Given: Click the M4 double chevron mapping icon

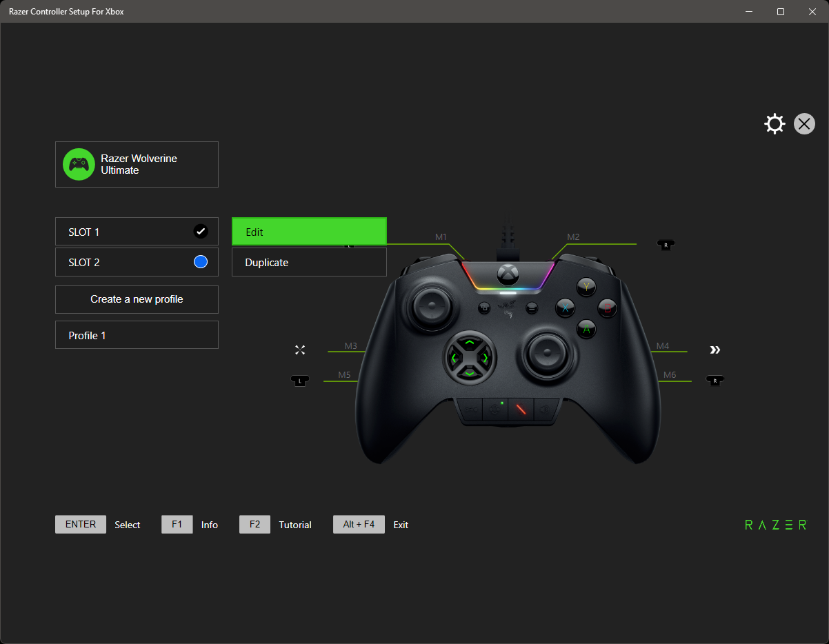Looking at the screenshot, I should point(715,350).
